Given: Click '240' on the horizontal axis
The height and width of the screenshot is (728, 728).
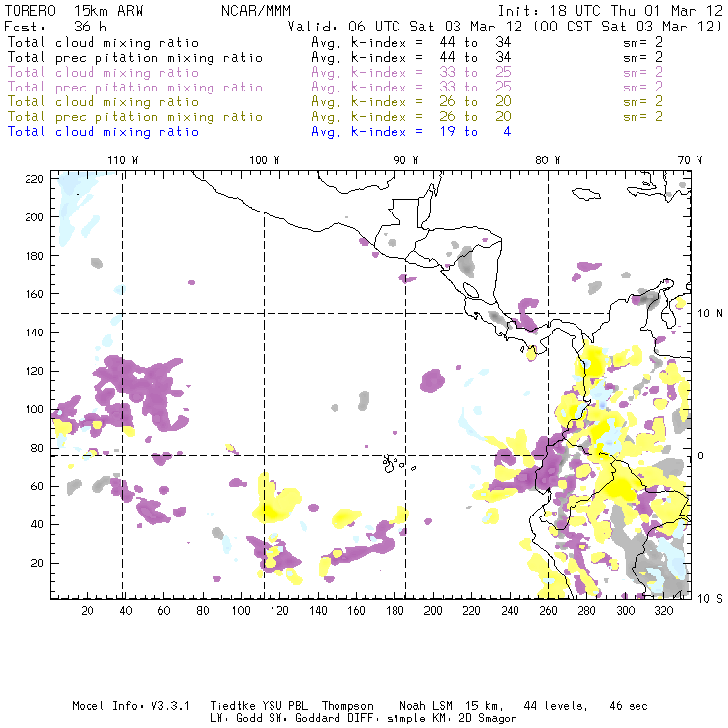Looking at the screenshot, I should pyautogui.click(x=510, y=611).
